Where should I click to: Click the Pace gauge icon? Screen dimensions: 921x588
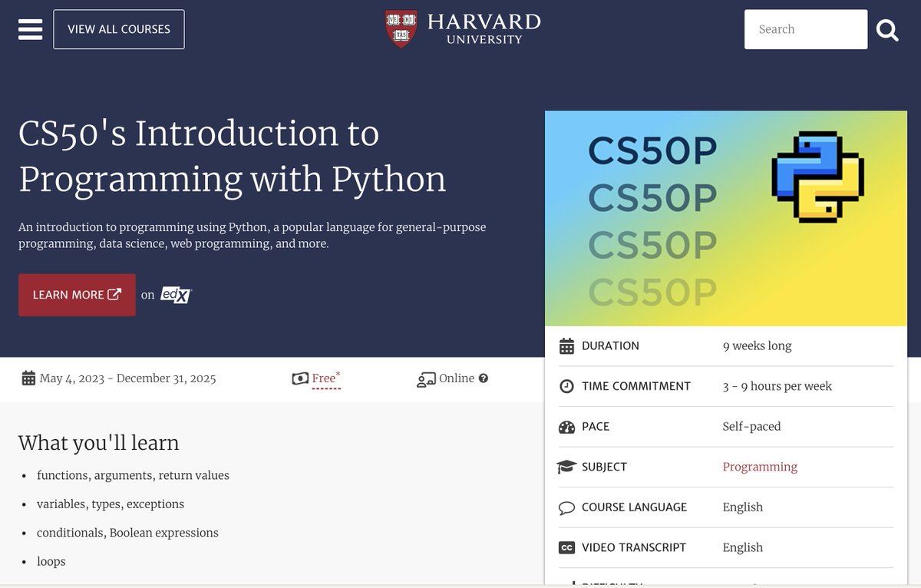[566, 427]
